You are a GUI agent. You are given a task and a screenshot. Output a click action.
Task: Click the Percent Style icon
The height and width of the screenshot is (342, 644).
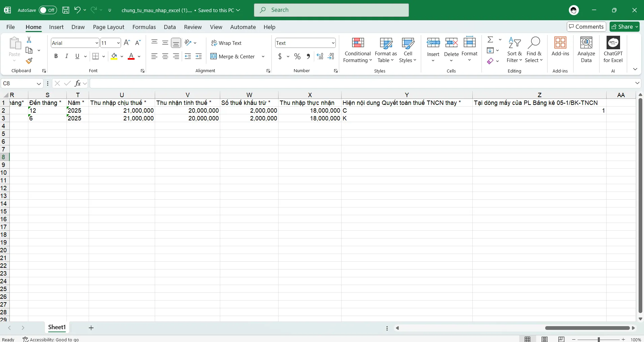pos(297,56)
